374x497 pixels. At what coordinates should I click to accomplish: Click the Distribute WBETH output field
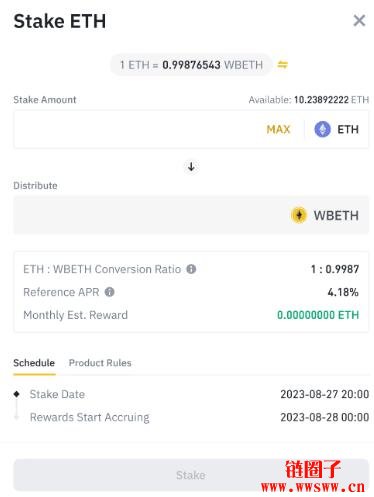coord(191,215)
